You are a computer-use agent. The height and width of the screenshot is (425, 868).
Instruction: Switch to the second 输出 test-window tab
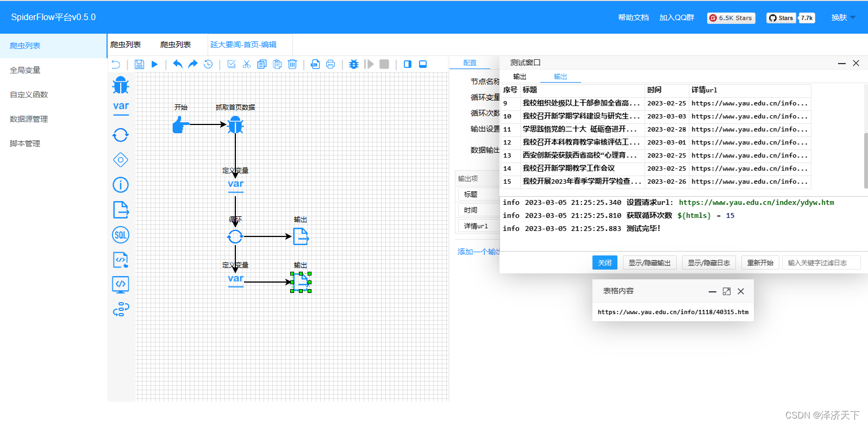[560, 77]
